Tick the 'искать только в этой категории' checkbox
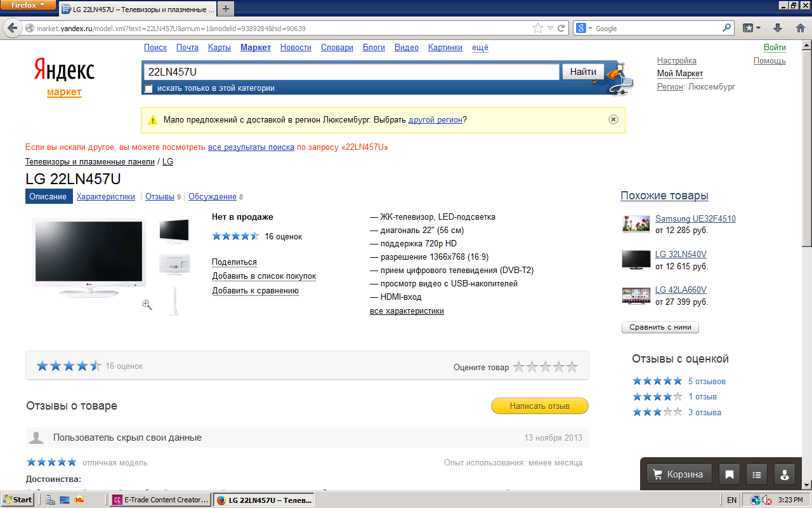Screen dimensions: 812x508 (x=148, y=89)
